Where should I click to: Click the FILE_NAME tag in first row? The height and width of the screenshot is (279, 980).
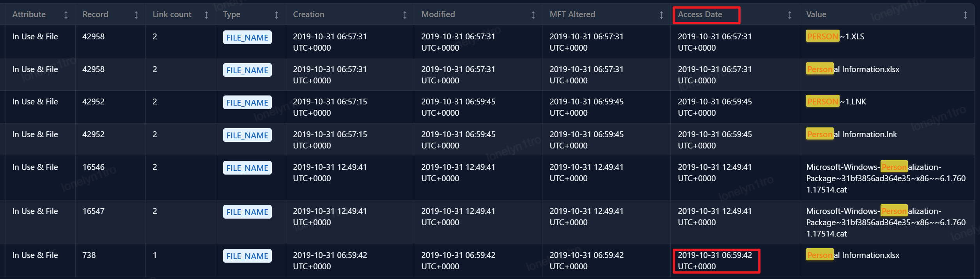tap(247, 37)
